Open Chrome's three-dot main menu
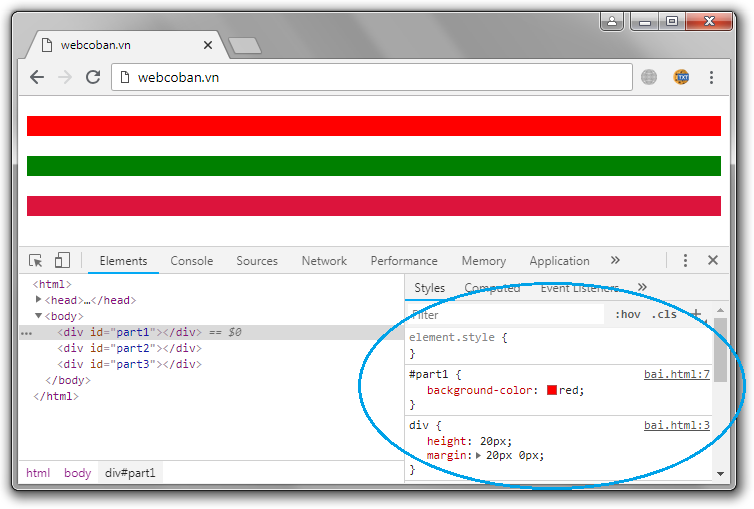The width and height of the screenshot is (754, 509). pos(711,77)
